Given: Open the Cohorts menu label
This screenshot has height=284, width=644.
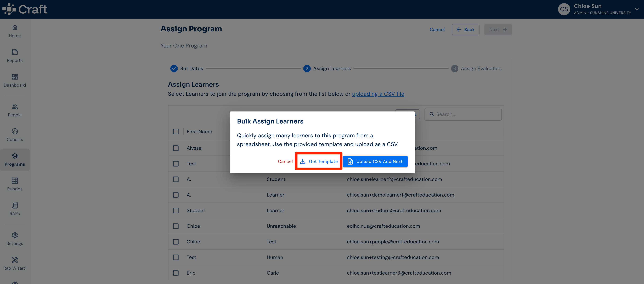Looking at the screenshot, I should coord(15,139).
